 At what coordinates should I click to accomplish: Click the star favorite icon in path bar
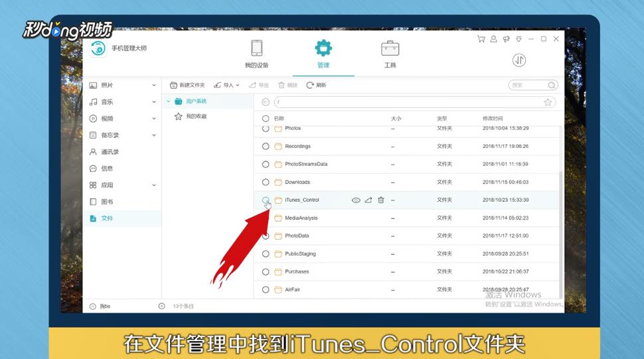[x=548, y=102]
